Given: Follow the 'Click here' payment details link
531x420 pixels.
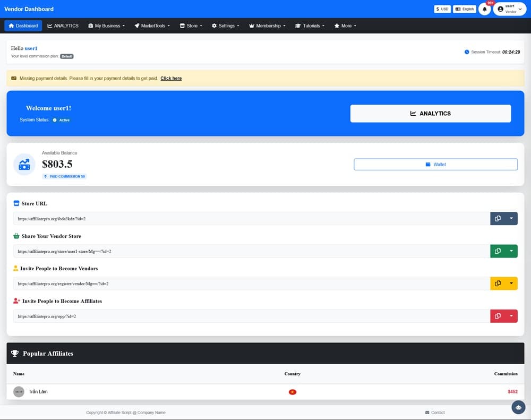Looking at the screenshot, I should [171, 79].
